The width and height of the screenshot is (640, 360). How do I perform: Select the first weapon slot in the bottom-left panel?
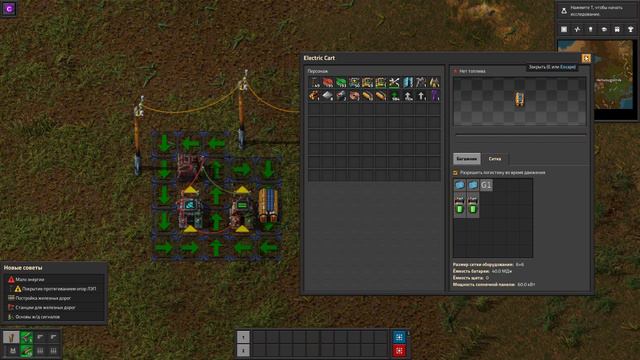pyautogui.click(x=11, y=337)
